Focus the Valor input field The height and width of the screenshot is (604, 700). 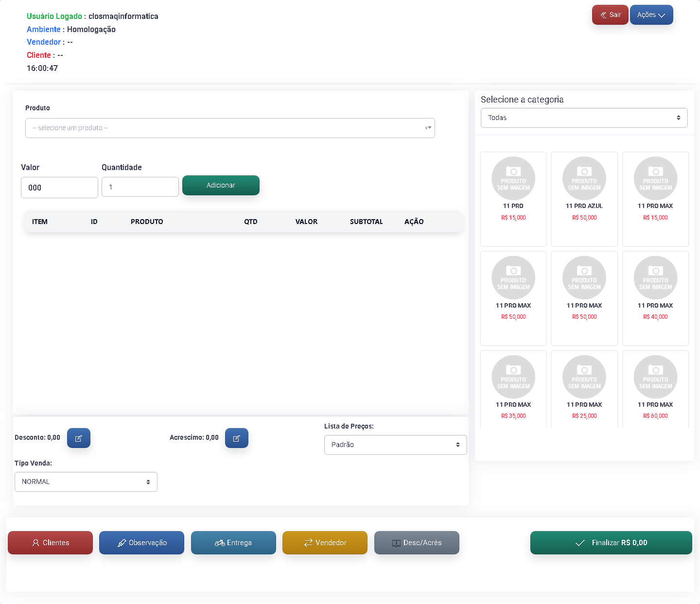click(x=59, y=188)
